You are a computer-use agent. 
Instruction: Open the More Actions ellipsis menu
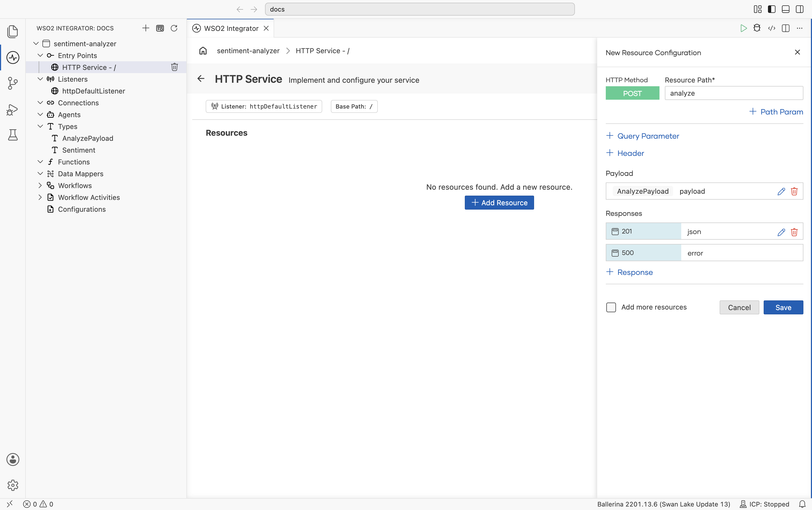(800, 28)
